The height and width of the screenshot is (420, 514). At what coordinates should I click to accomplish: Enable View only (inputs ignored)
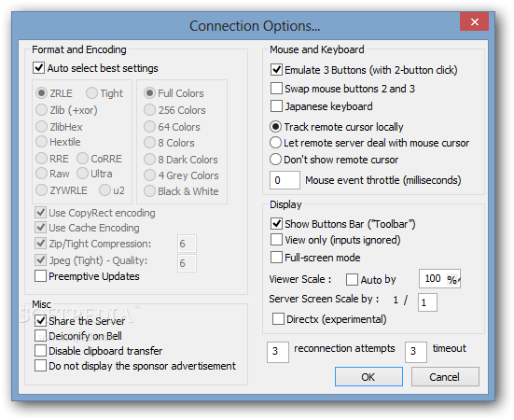click(276, 240)
